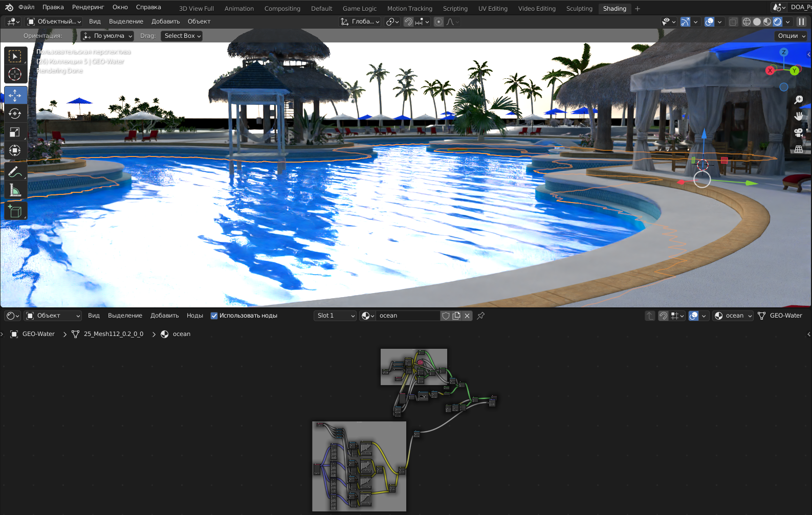Switch to wireframe shading mode
812x515 pixels.
(x=747, y=22)
